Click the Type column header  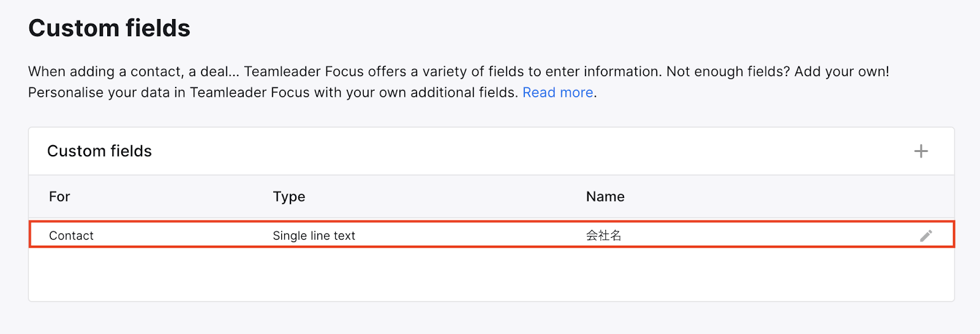(x=288, y=197)
